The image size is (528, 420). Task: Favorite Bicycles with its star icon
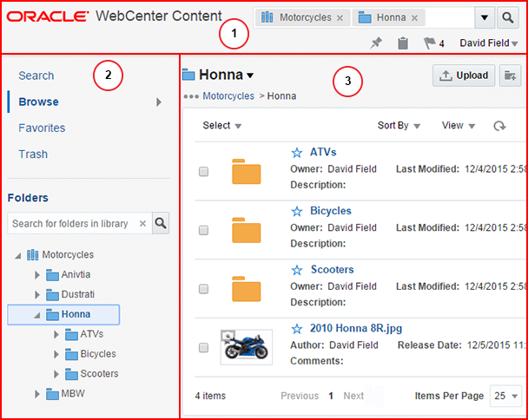[297, 212]
